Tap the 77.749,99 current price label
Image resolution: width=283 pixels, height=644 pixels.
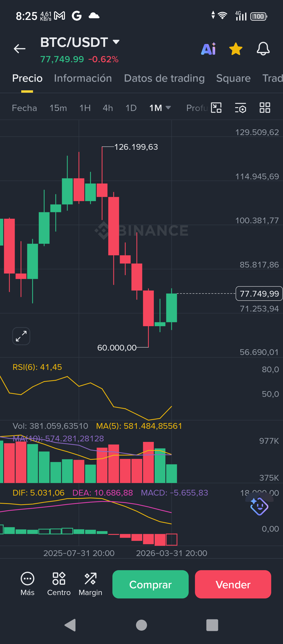click(x=259, y=294)
